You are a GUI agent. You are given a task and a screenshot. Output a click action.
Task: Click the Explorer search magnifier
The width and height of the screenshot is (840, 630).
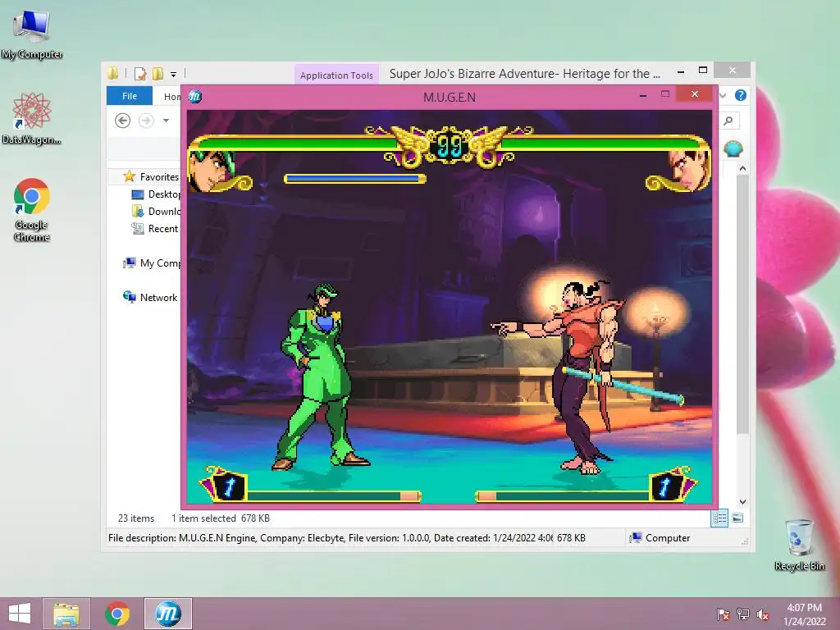pyautogui.click(x=728, y=121)
